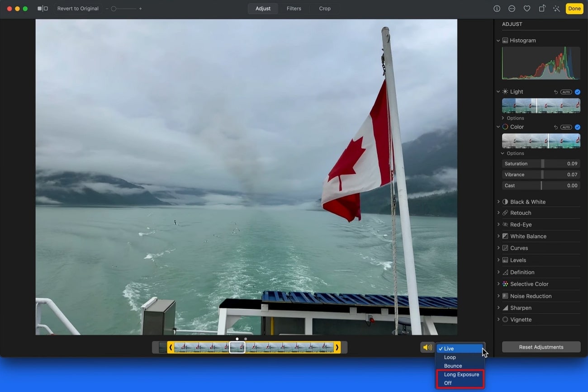The image size is (588, 392).
Task: Click the Histogram panel icon
Action: 505,40
